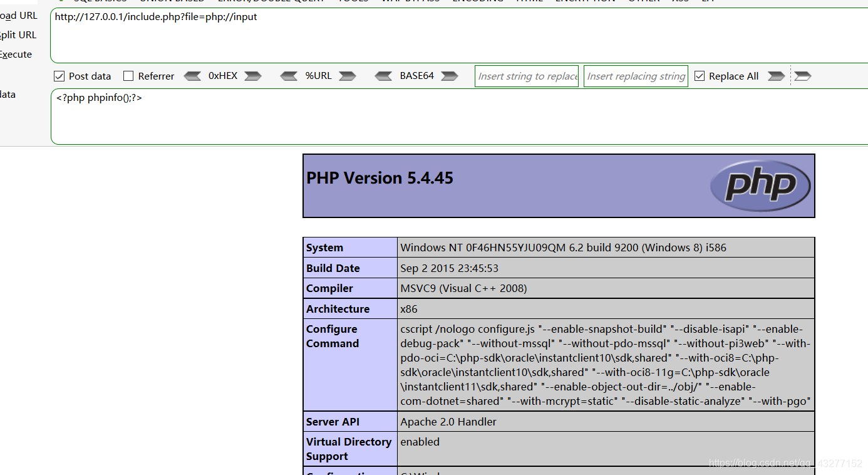Image resolution: width=868 pixels, height=475 pixels.
Task: Click the 'Apache 2.0 Handler' value
Action: [x=448, y=422]
